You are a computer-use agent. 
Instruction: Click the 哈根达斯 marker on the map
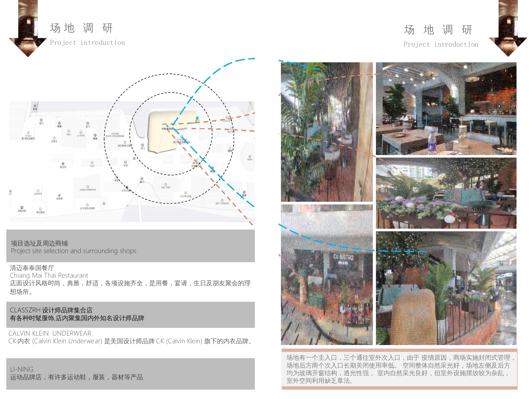22,207
